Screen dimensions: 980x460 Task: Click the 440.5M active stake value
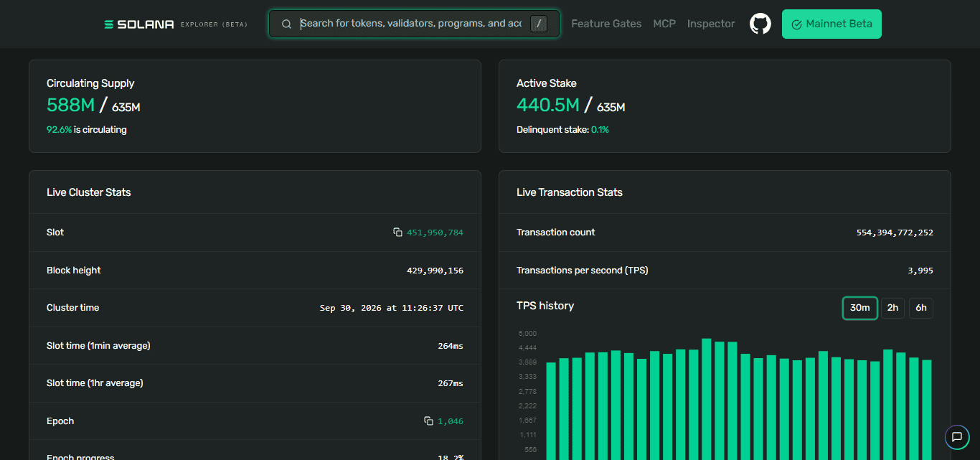[548, 105]
